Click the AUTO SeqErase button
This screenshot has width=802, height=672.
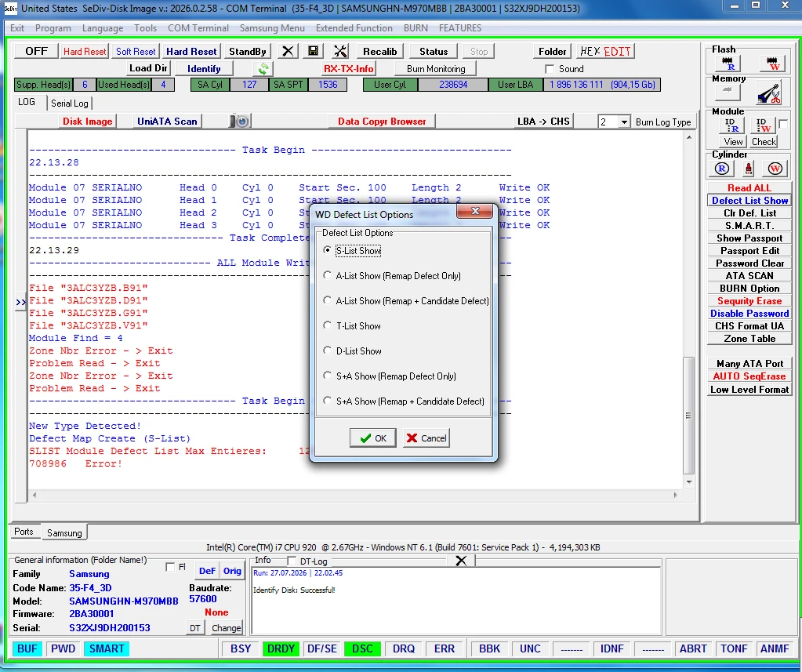coord(749,376)
